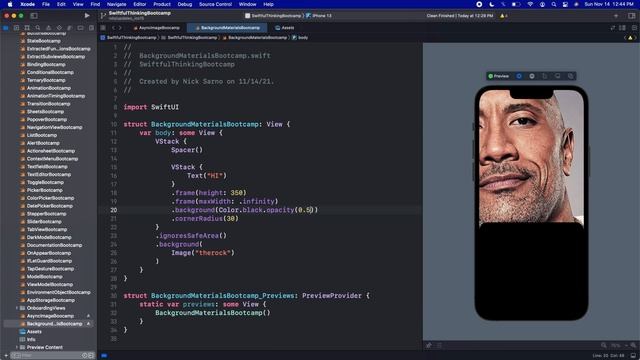Open the Breakpoint navigator
This screenshot has height=360, width=640.
pyautogui.click(x=80, y=28)
